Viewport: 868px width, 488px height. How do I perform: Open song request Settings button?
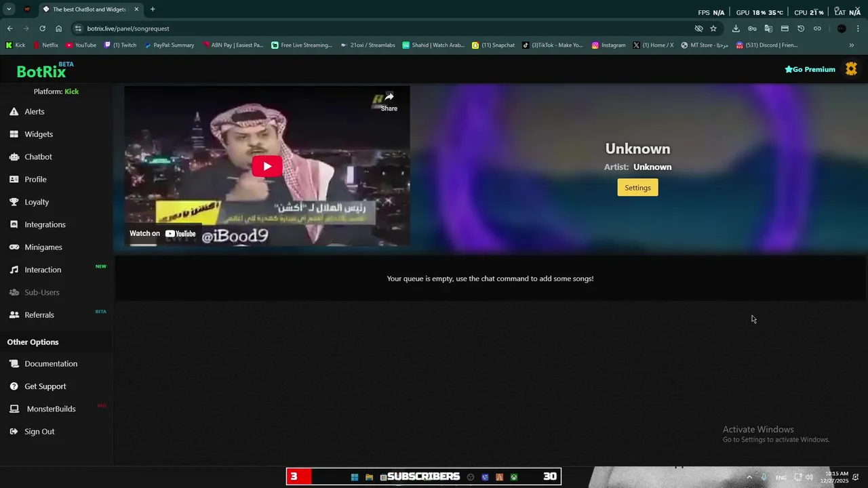[x=637, y=188]
